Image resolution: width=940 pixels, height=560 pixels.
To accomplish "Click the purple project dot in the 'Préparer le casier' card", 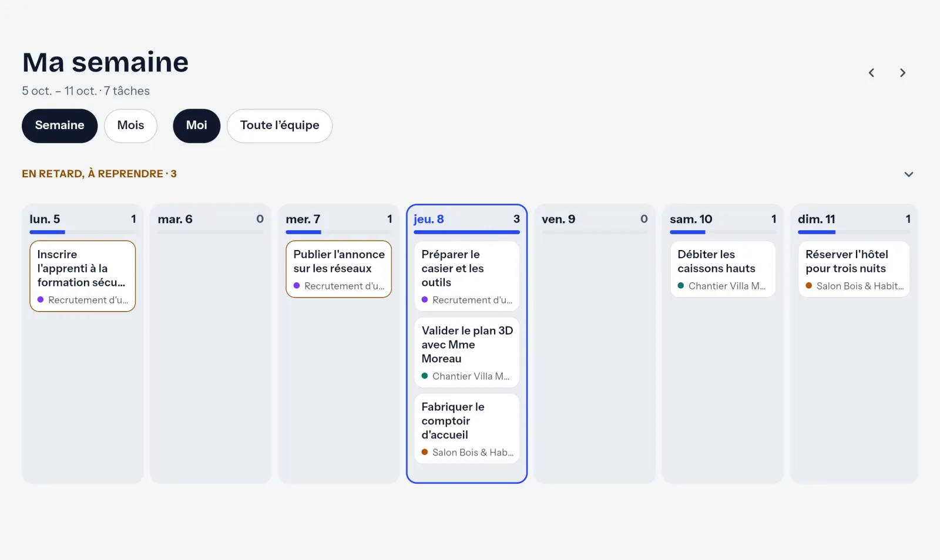I will 425,300.
